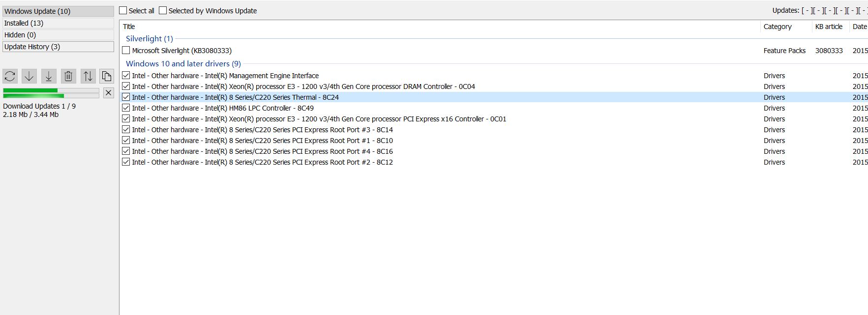Select the DRAM Controller - 0C04 row title
The image size is (868, 315).
click(x=303, y=86)
